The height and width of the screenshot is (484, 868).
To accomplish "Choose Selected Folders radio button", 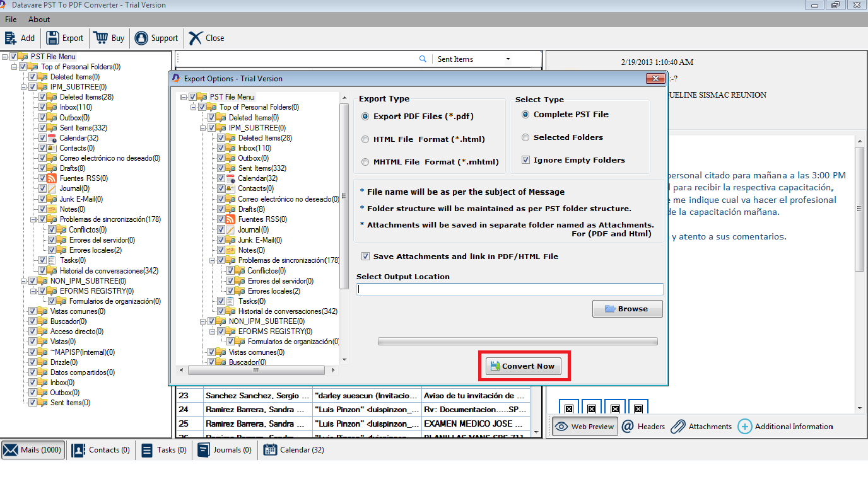I will (x=525, y=137).
